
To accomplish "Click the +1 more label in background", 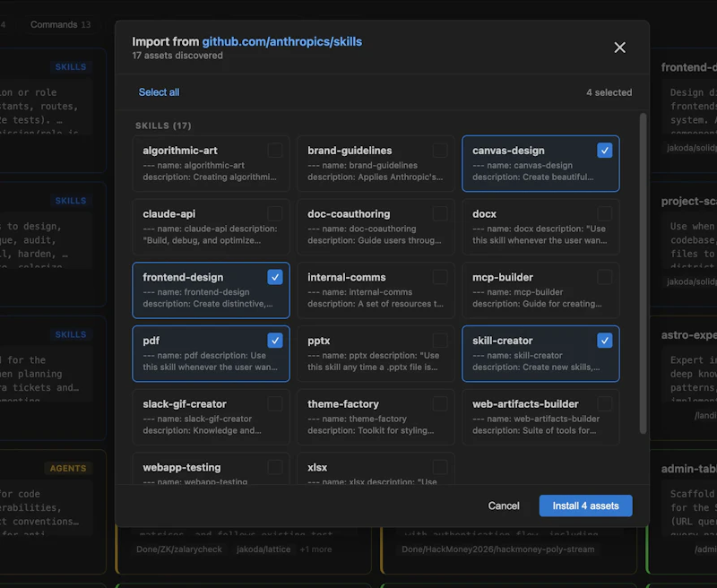I will coord(315,549).
